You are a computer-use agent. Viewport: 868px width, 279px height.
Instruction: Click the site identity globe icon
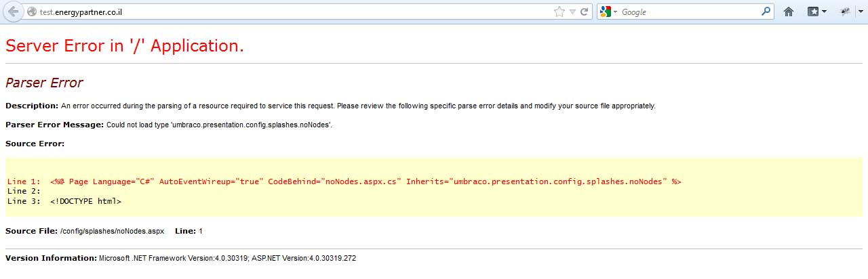point(32,12)
